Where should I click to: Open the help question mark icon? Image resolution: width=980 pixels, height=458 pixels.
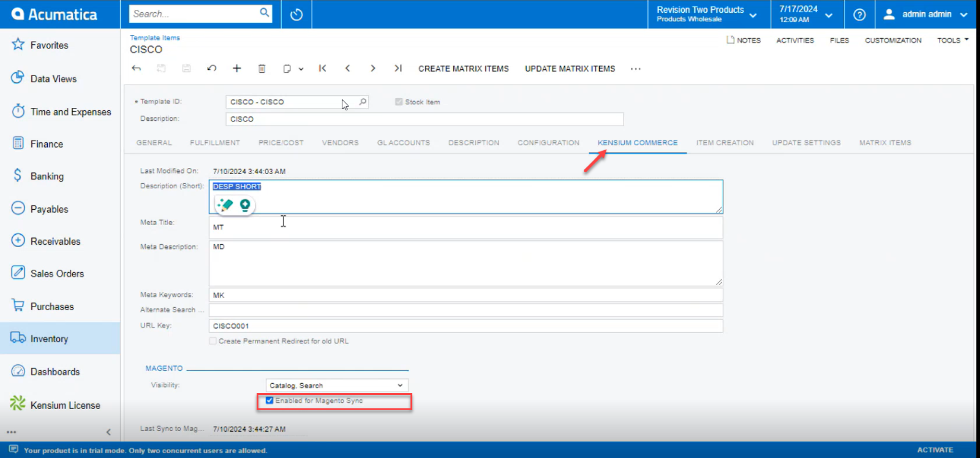(859, 14)
